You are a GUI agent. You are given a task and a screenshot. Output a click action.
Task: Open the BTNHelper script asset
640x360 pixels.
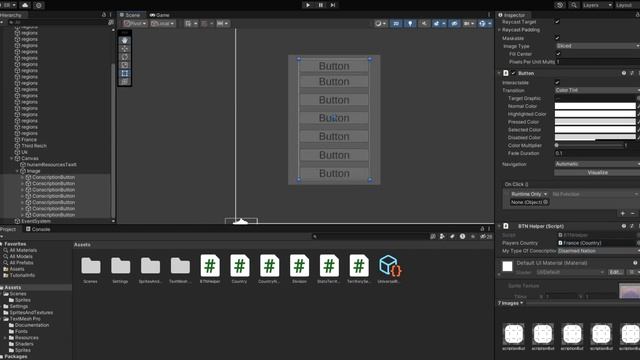pyautogui.click(x=210, y=269)
